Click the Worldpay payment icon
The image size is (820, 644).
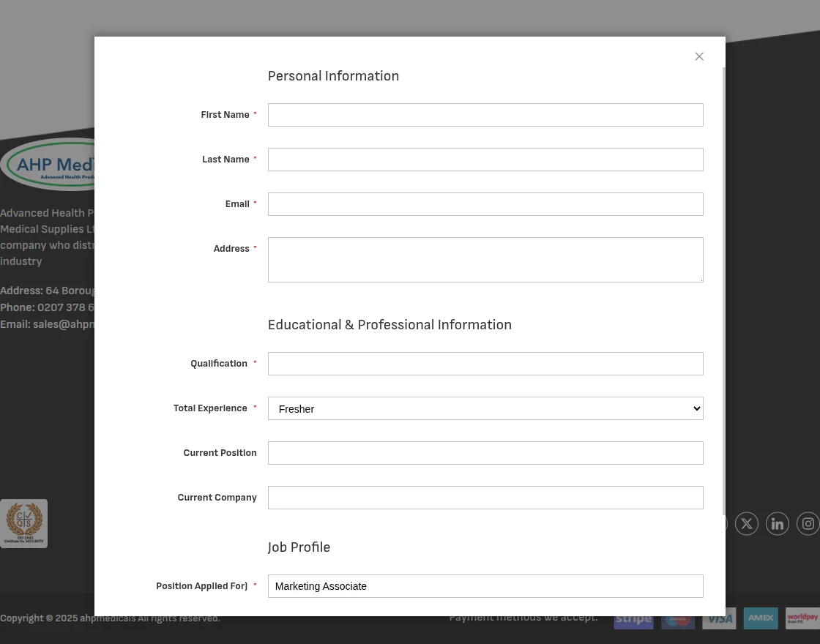(x=802, y=618)
